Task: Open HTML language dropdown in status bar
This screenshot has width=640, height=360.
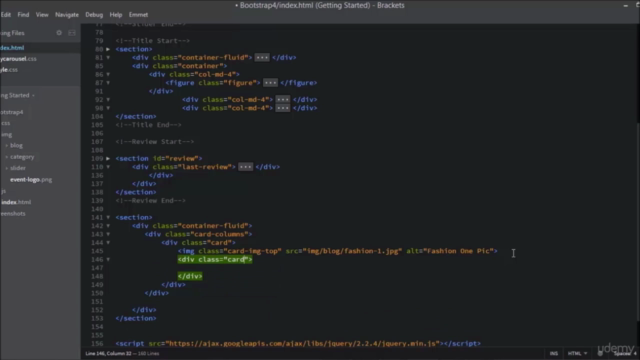Action: click(577, 353)
